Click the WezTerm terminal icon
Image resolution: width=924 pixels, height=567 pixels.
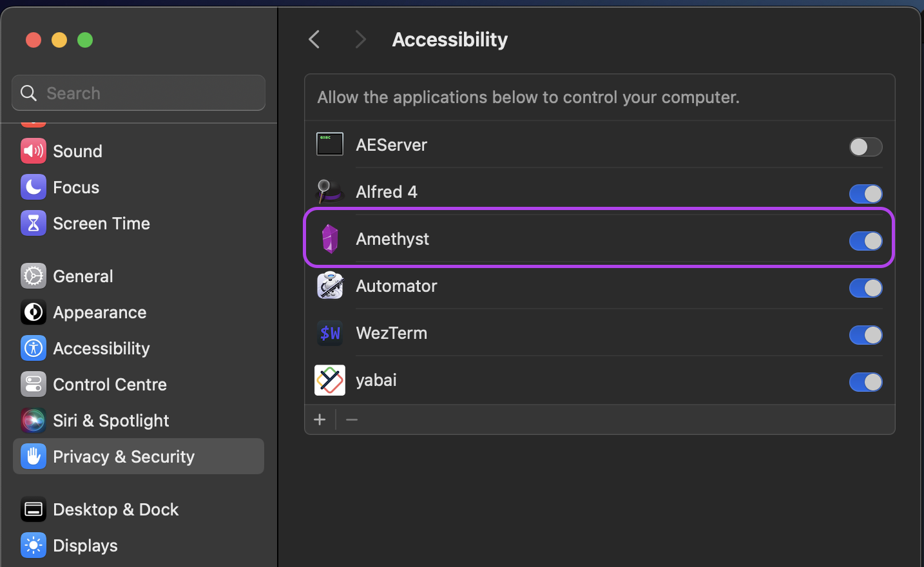(330, 333)
